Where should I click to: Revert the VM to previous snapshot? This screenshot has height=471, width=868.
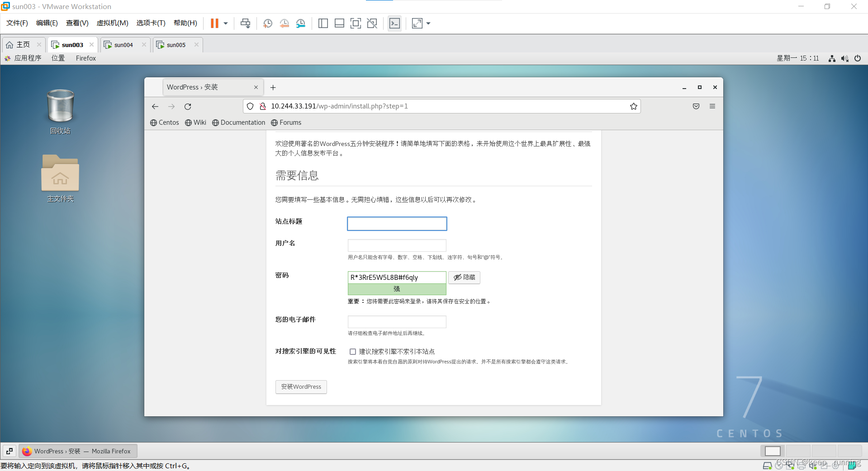coord(284,23)
